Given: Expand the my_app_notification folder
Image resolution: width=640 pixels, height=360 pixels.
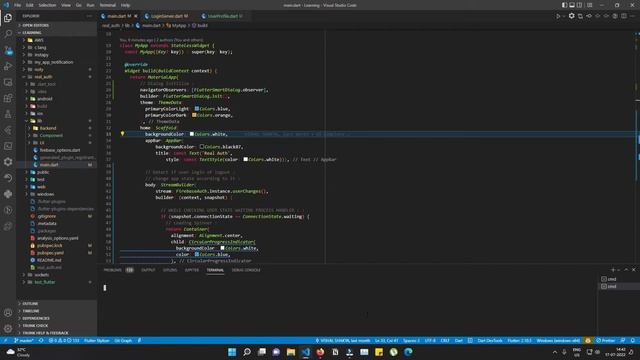Looking at the screenshot, I should pyautogui.click(x=56, y=62).
